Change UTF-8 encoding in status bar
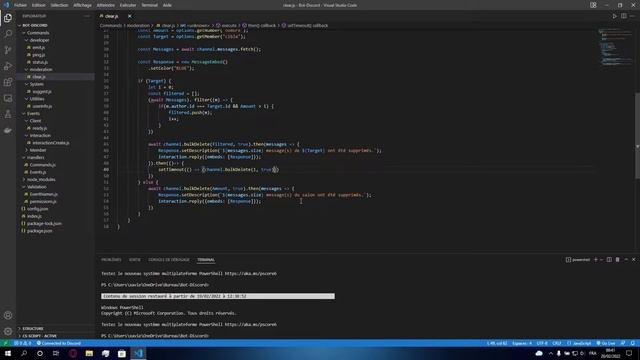 coord(542,343)
